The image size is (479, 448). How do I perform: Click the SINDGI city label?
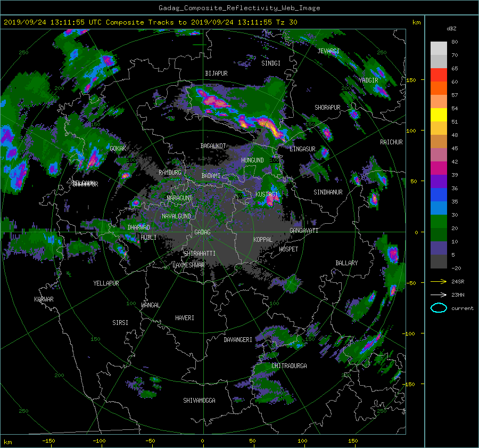pyautogui.click(x=271, y=63)
